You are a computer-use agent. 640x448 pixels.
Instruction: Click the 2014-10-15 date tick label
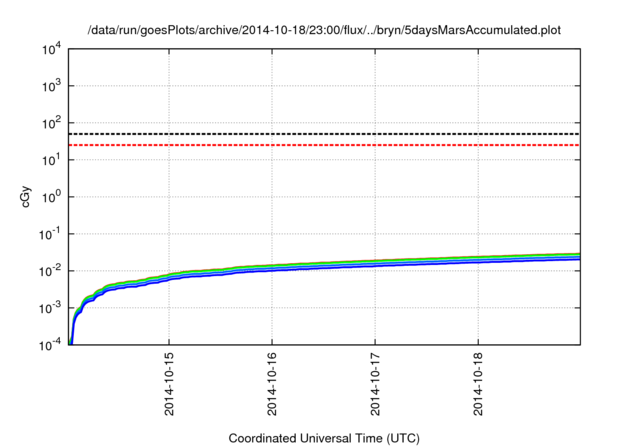coord(169,384)
